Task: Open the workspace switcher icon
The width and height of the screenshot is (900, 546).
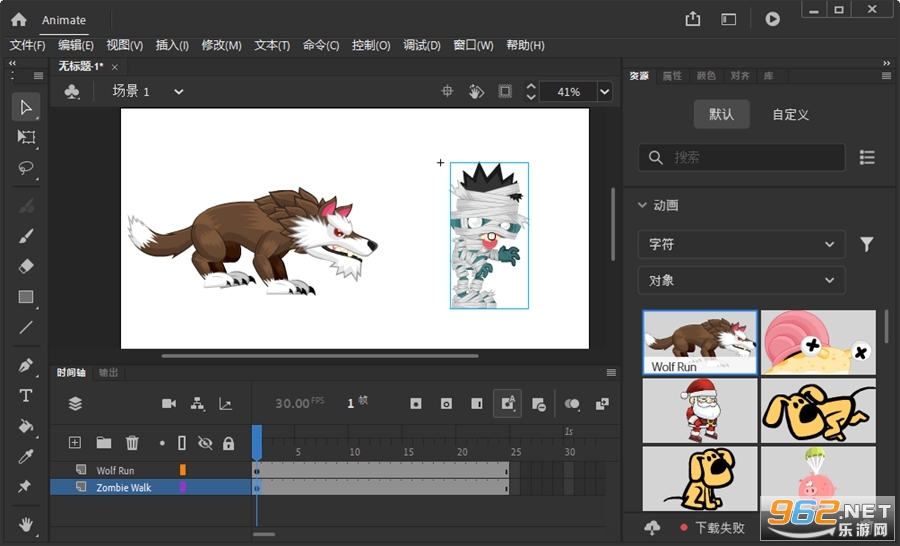Action: pos(728,20)
